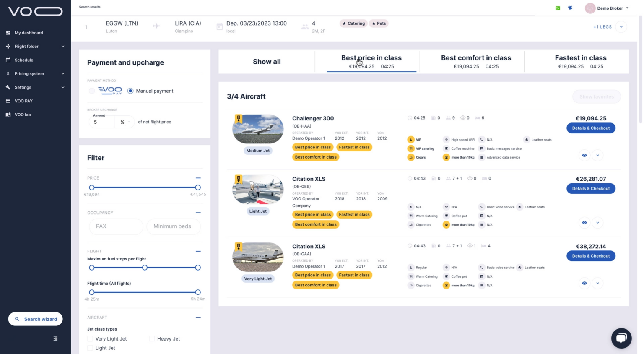644x354 pixels.
Task: Open the chat bubble widget
Action: pos(621,338)
